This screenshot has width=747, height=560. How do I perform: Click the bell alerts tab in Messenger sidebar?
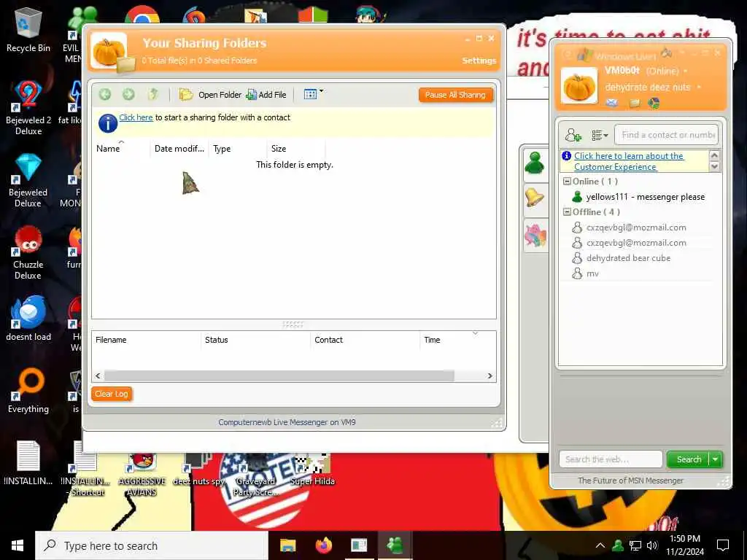point(535,197)
